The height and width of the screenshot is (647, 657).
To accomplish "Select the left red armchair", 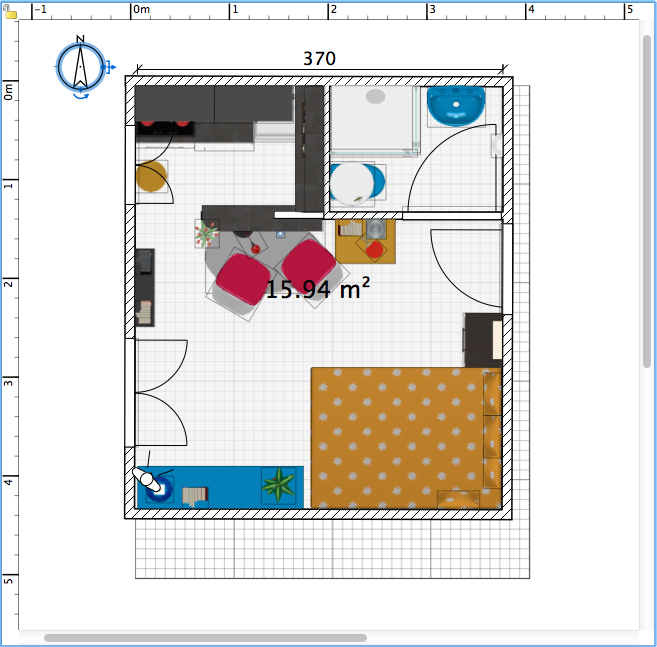I will point(239,278).
